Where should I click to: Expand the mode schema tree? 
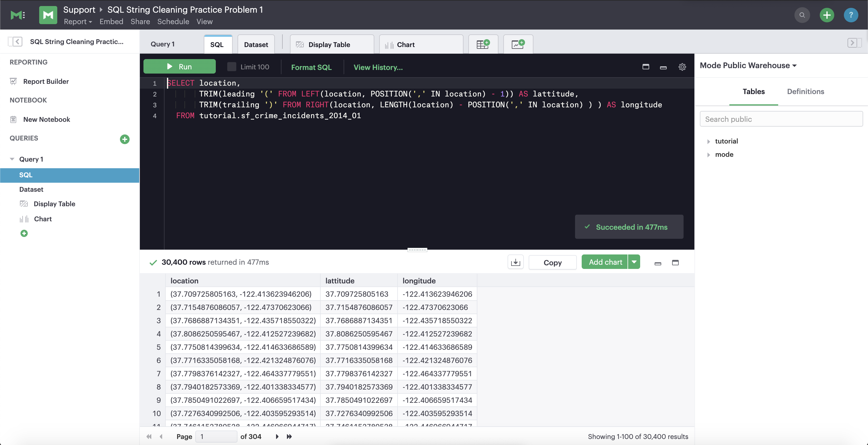708,155
